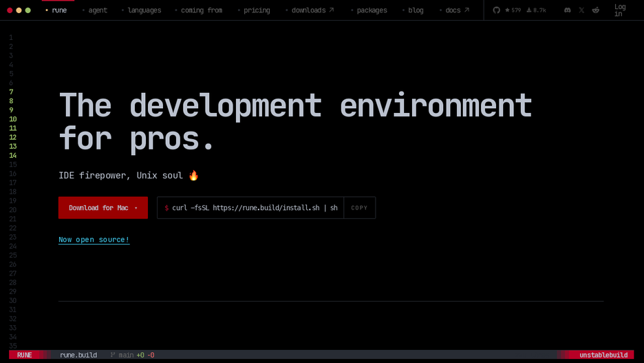Click the red close window button
The width and height of the screenshot is (644, 363).
10,10
